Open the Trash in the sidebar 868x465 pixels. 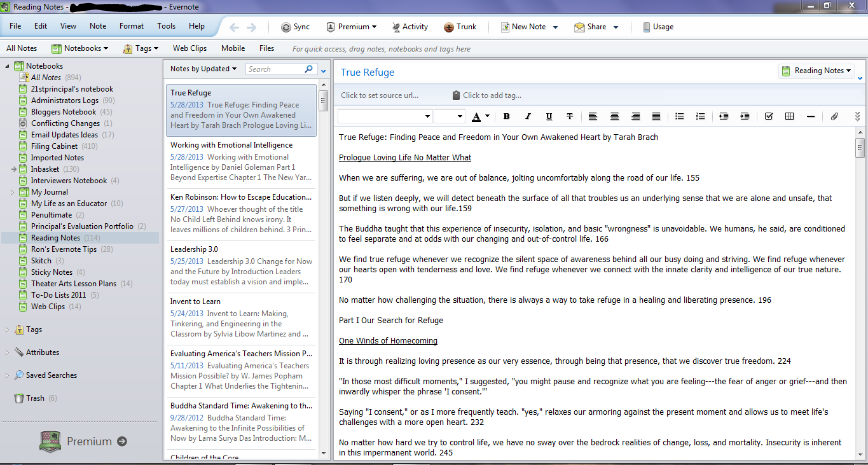click(35, 398)
